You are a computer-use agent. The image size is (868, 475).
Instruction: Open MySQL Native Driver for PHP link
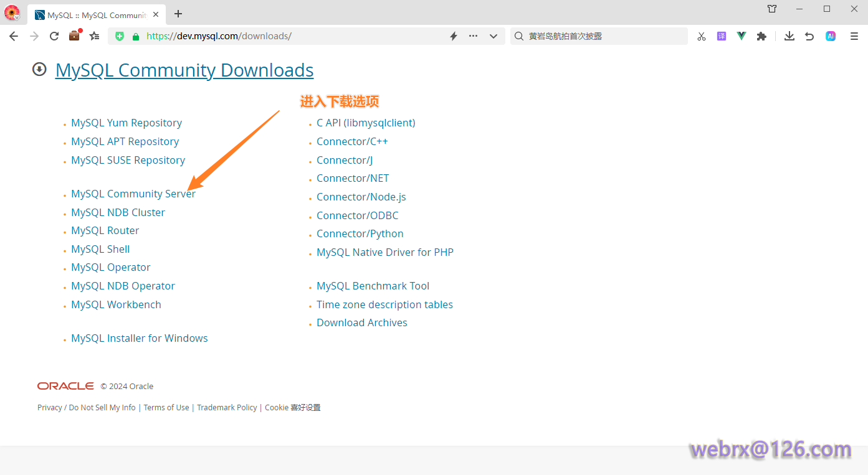coord(385,253)
